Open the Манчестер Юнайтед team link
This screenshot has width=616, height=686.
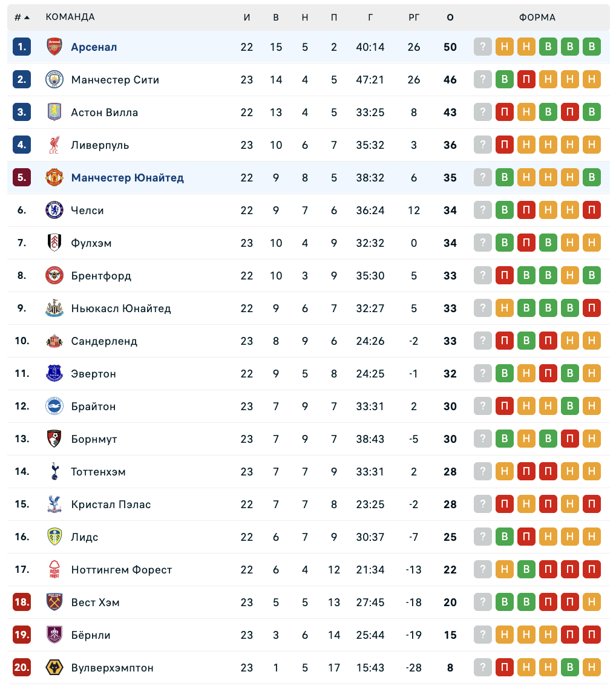coord(127,177)
